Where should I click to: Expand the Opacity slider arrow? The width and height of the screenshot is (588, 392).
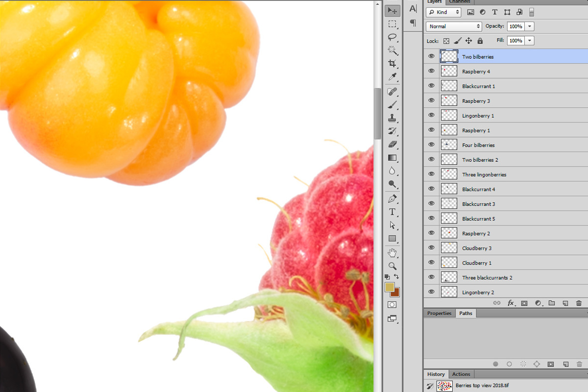pos(530,26)
